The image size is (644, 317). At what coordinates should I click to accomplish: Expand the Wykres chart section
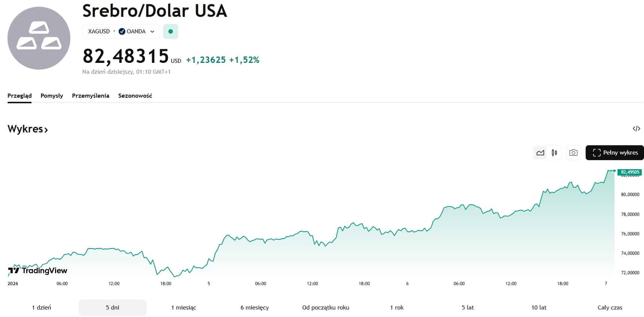tap(28, 129)
